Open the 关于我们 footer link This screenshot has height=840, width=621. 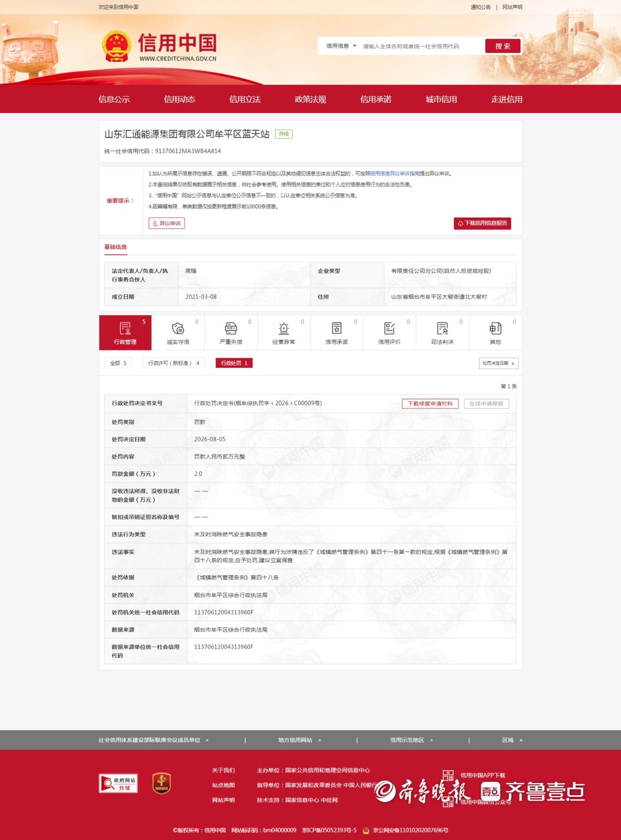[223, 770]
